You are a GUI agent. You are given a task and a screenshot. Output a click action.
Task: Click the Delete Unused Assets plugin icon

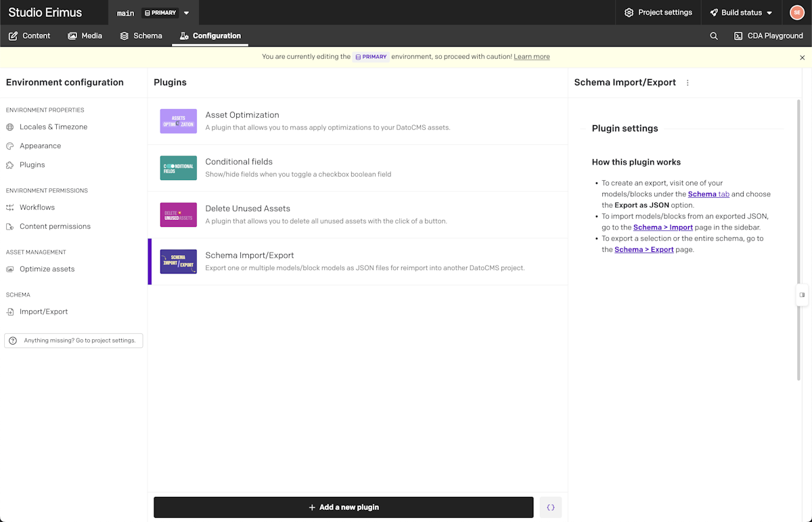tap(179, 215)
